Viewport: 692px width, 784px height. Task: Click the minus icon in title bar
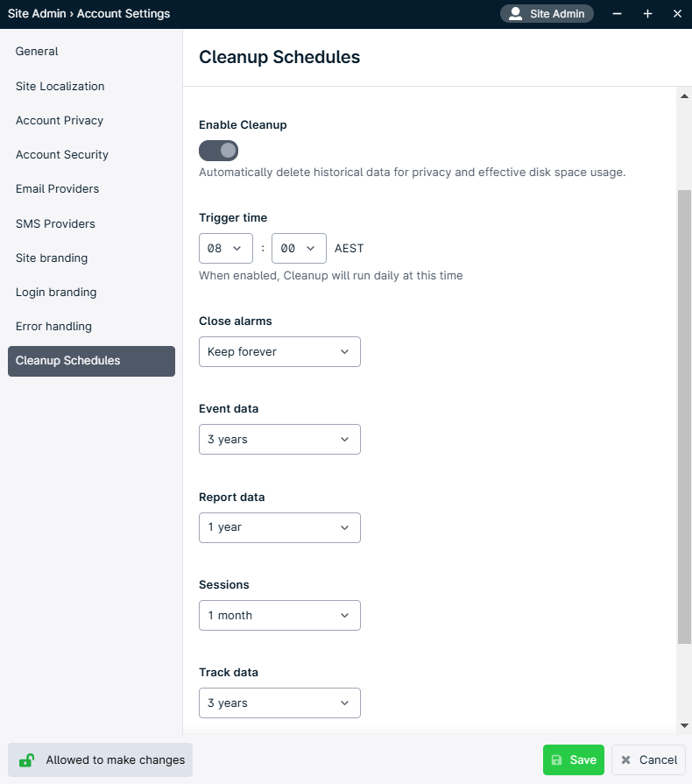click(x=618, y=14)
